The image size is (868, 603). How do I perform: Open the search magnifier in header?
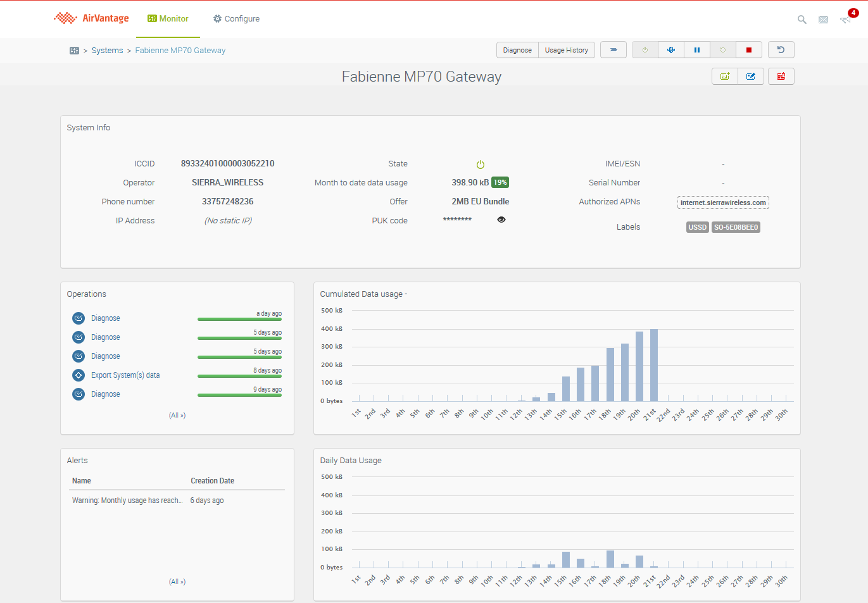pyautogui.click(x=802, y=20)
